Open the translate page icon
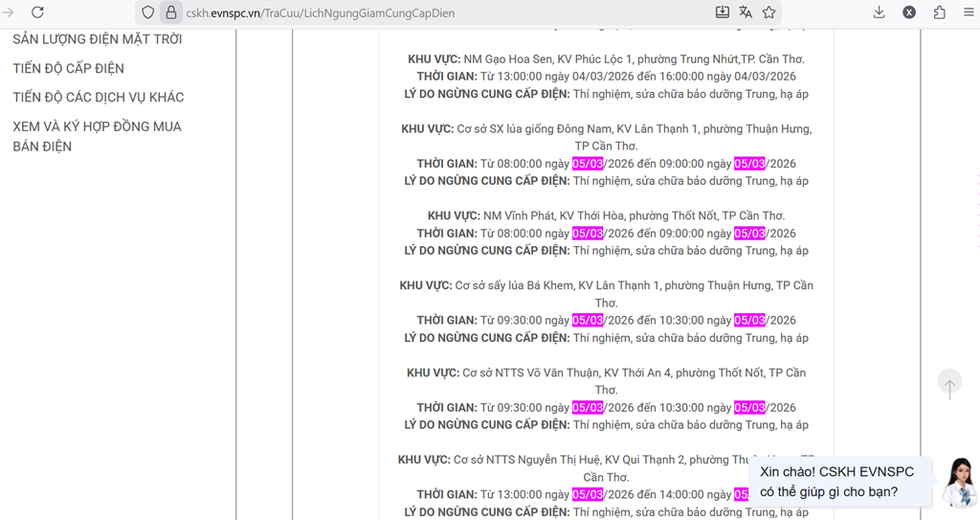This screenshot has height=520, width=980. [x=746, y=12]
